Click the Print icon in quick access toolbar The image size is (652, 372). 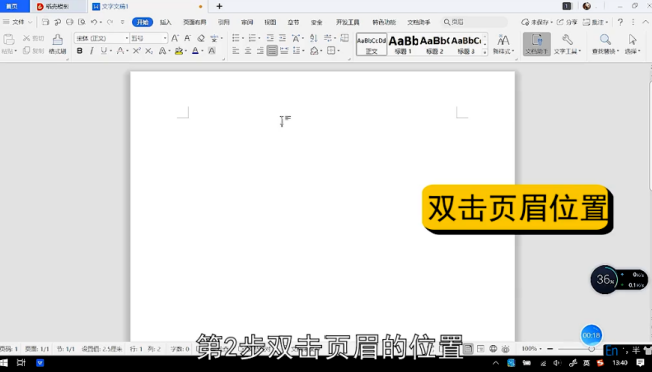pyautogui.click(x=69, y=22)
